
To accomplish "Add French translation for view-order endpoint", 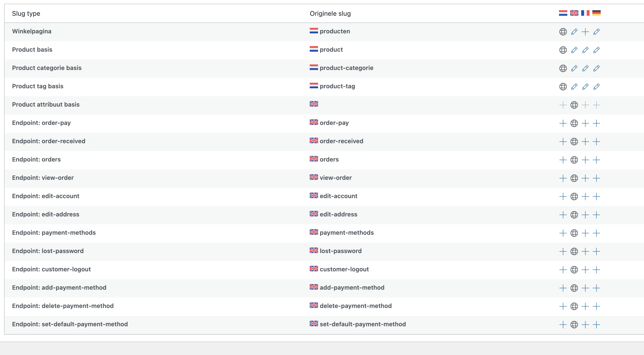I will [585, 178].
